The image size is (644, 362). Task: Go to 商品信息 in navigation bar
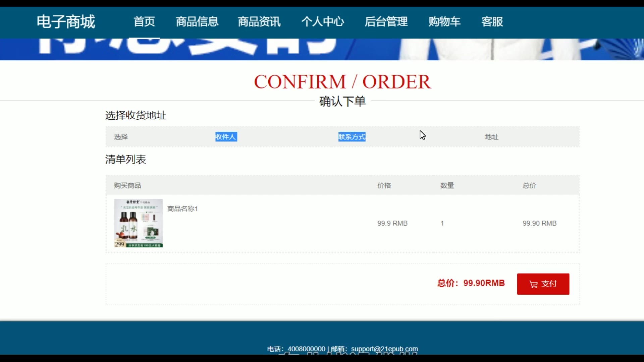click(197, 22)
